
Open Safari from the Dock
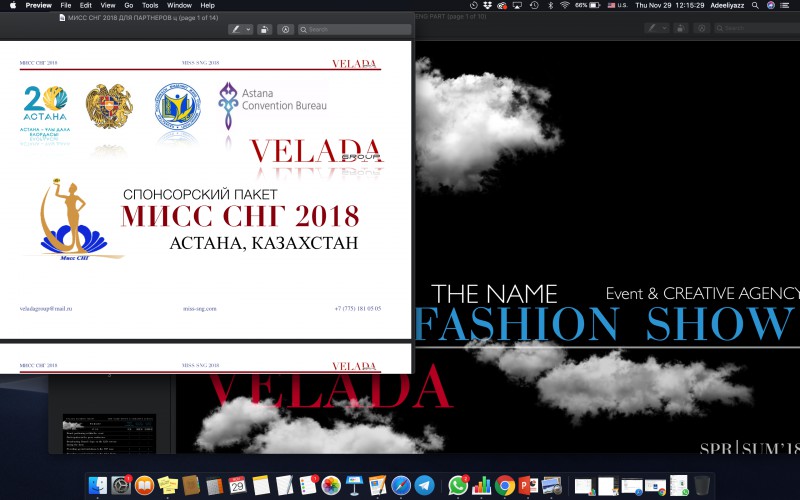coord(401,485)
